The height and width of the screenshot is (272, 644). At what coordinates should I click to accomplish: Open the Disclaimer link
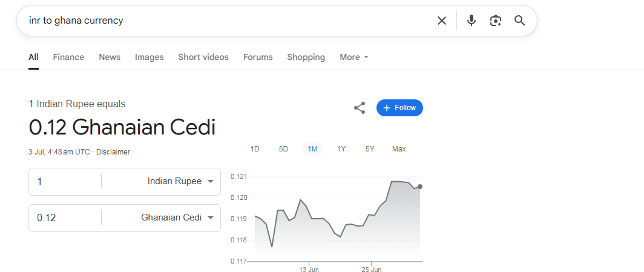(113, 152)
